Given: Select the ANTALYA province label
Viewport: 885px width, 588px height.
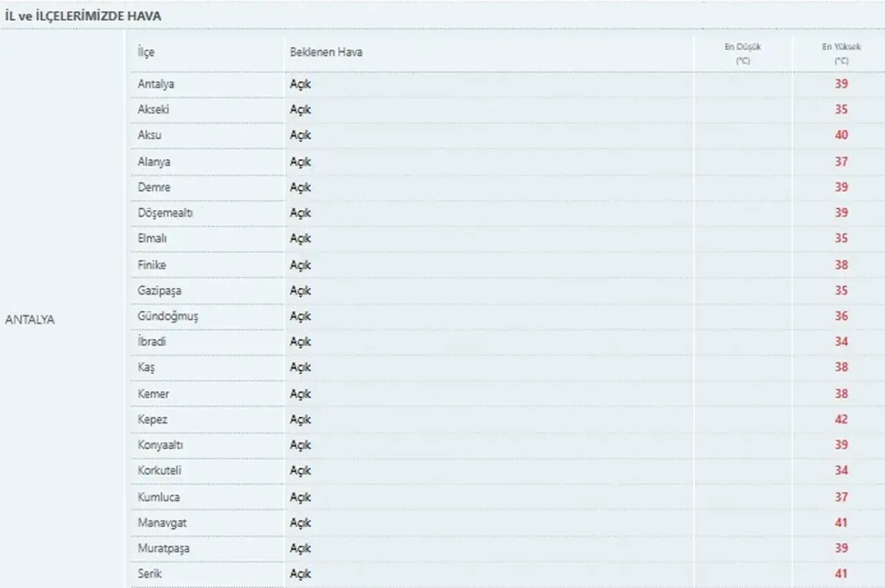Looking at the screenshot, I should [30, 321].
